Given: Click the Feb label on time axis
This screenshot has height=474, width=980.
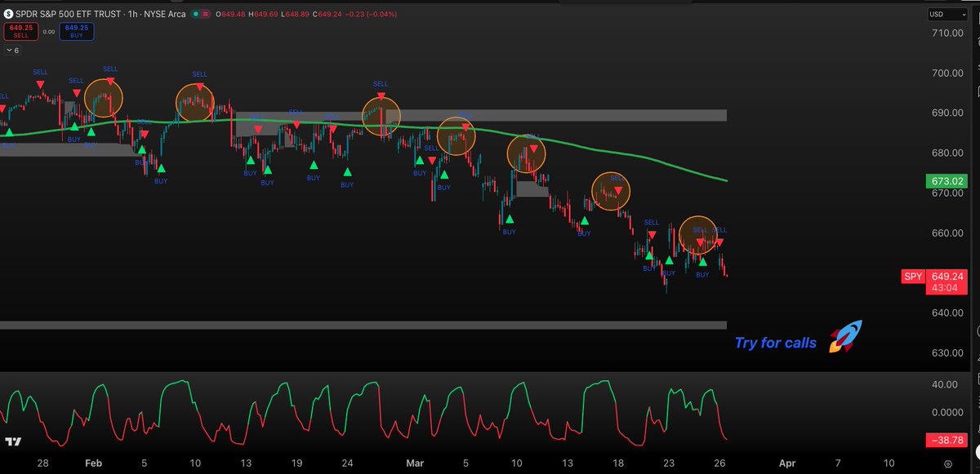Looking at the screenshot, I should coord(93,463).
